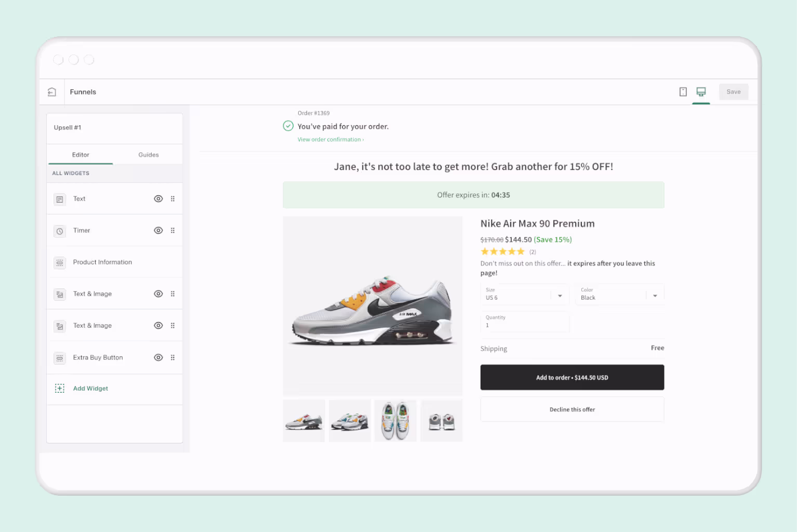Switch to mobile preview icon
Image resolution: width=797 pixels, height=532 pixels.
pos(683,92)
